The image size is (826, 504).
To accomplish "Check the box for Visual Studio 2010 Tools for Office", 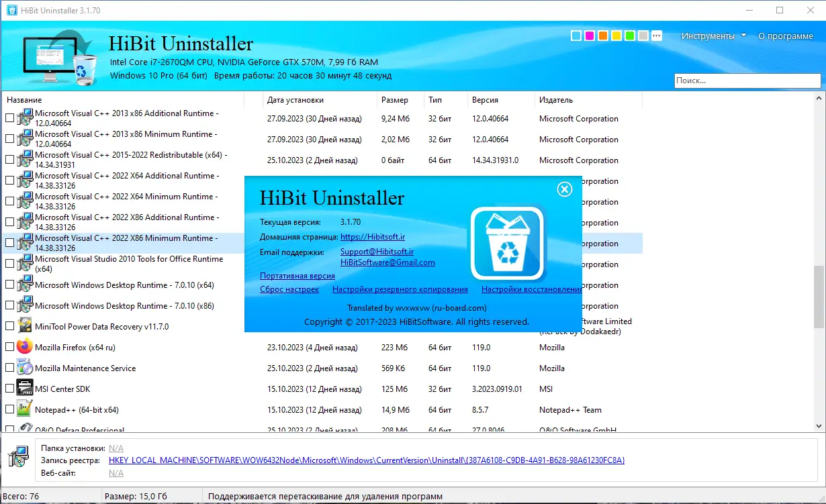I will pos(9,264).
